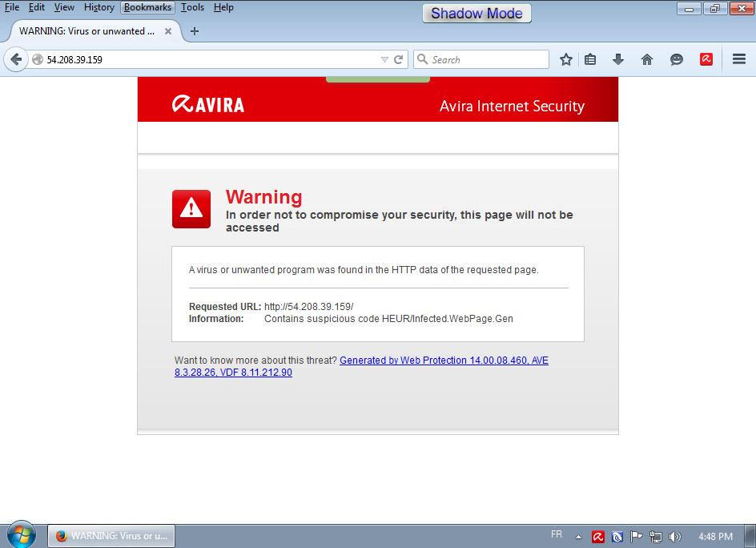Screen dimensions: 756x548
Task: Open the View menu
Action: coord(64,7)
